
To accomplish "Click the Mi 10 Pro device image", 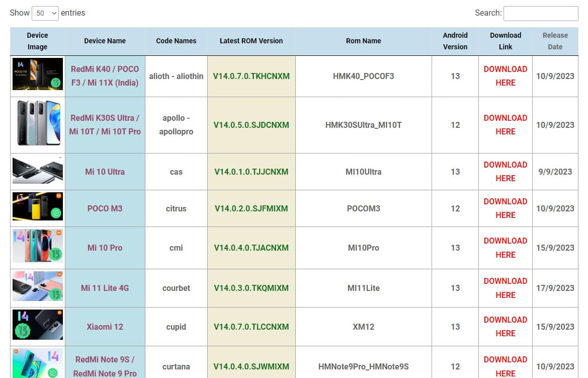I will (x=38, y=246).
